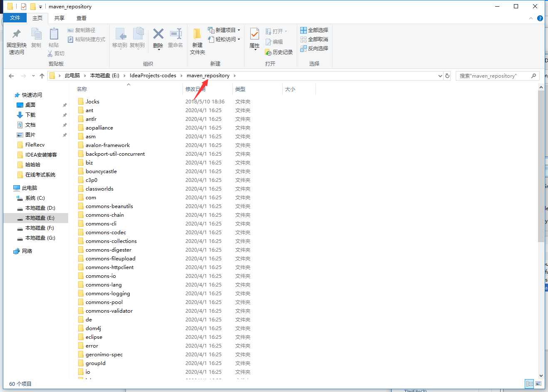Open the File (文件) tab

15,18
